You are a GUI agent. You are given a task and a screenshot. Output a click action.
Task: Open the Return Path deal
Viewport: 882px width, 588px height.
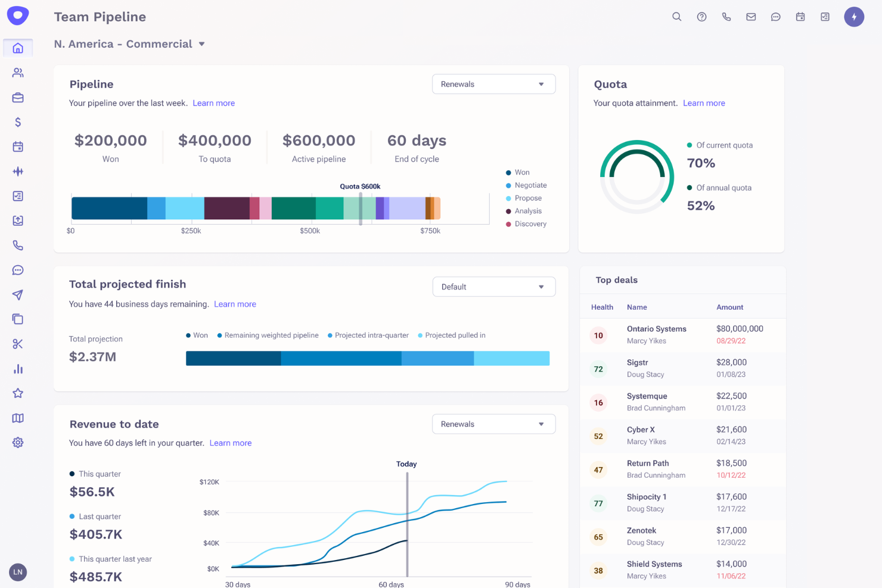tap(682, 469)
